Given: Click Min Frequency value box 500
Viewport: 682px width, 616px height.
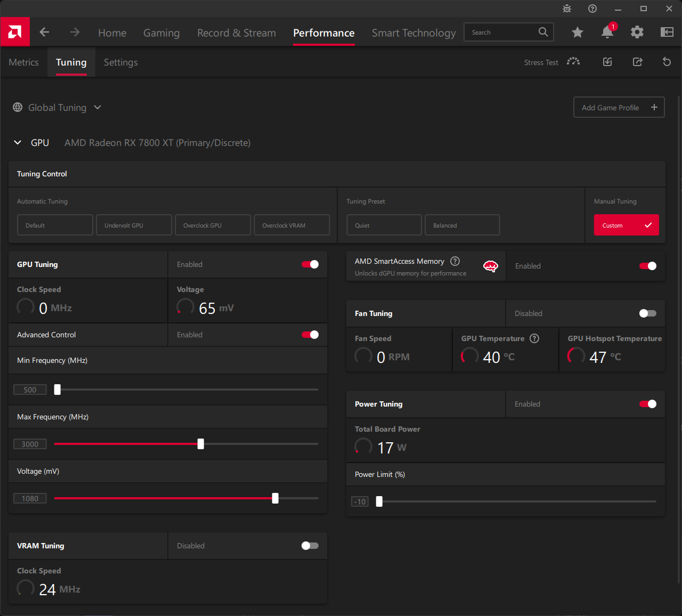Looking at the screenshot, I should pyautogui.click(x=30, y=390).
